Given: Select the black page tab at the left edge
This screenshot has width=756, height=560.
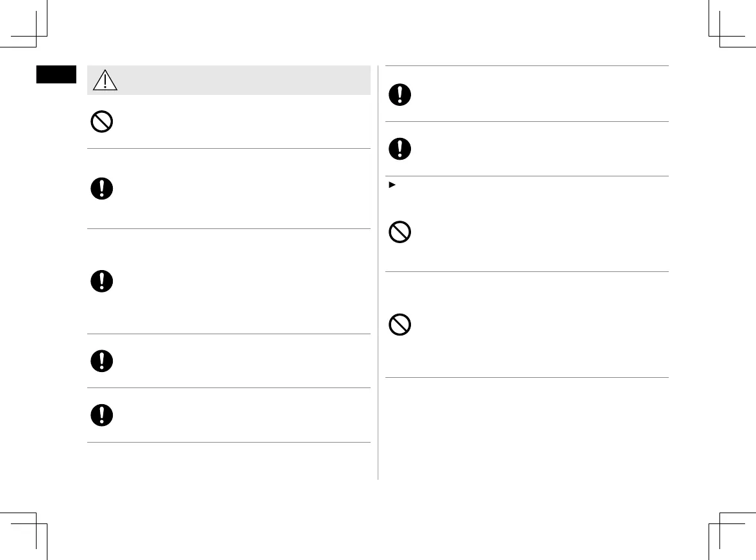Looking at the screenshot, I should [56, 74].
